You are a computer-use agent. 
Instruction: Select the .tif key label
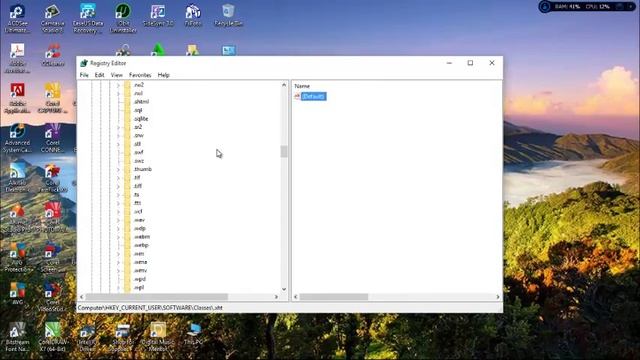click(137, 178)
